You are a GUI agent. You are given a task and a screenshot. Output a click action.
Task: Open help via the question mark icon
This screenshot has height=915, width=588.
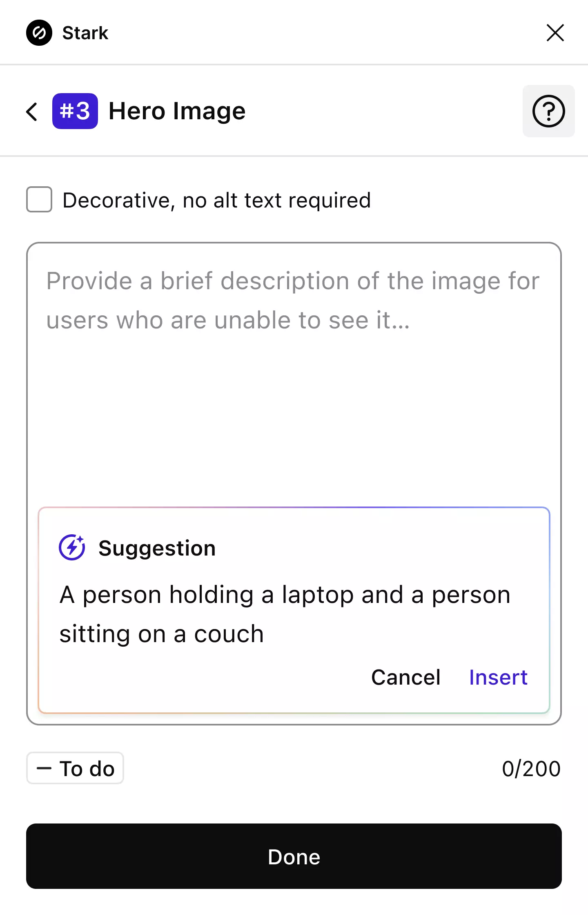pos(548,111)
